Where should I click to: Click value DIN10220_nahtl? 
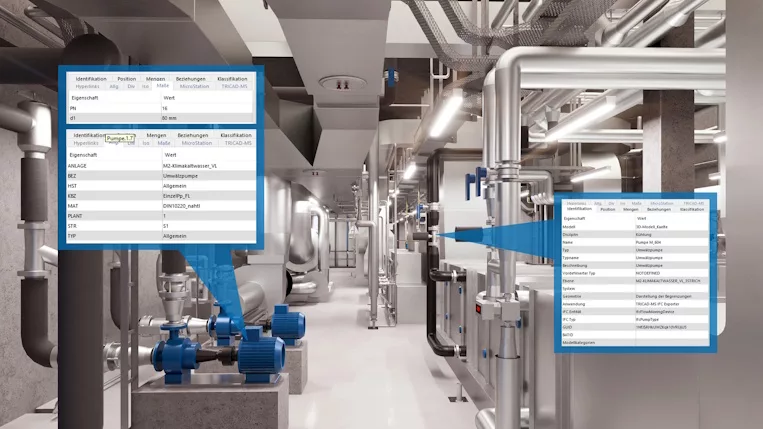click(181, 206)
